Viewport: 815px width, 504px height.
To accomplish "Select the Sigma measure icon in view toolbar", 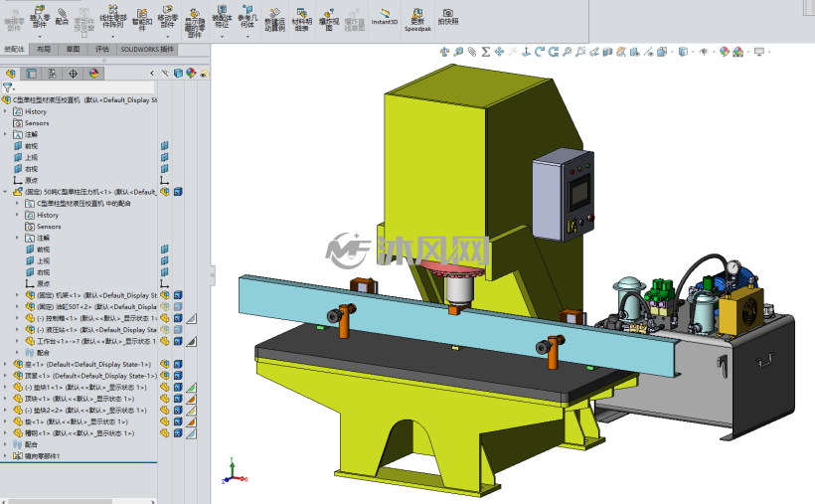I will [485, 52].
